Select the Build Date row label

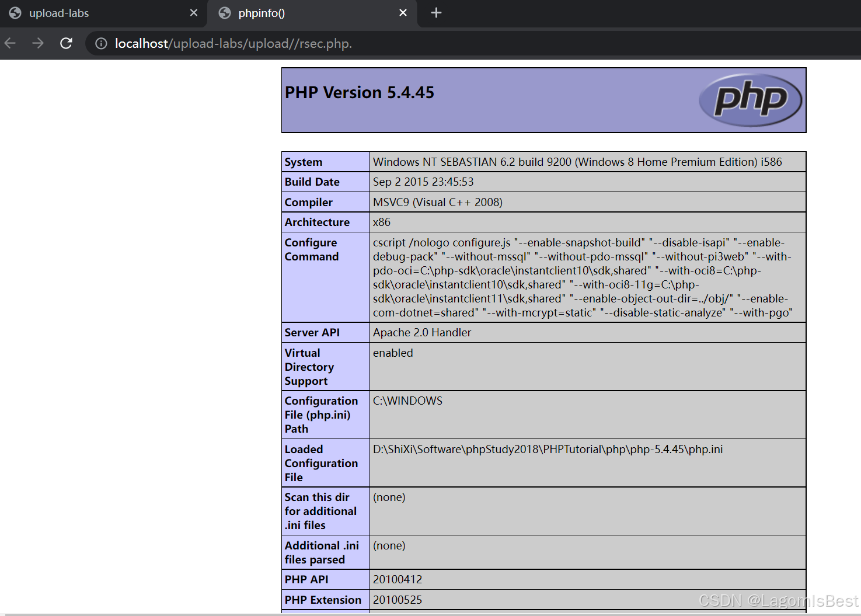(312, 182)
